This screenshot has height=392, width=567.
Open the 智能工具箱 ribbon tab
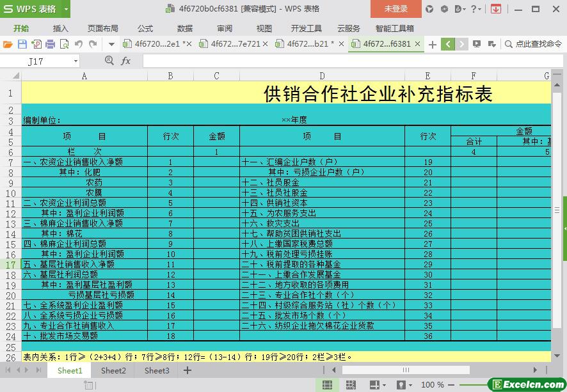tap(394, 29)
